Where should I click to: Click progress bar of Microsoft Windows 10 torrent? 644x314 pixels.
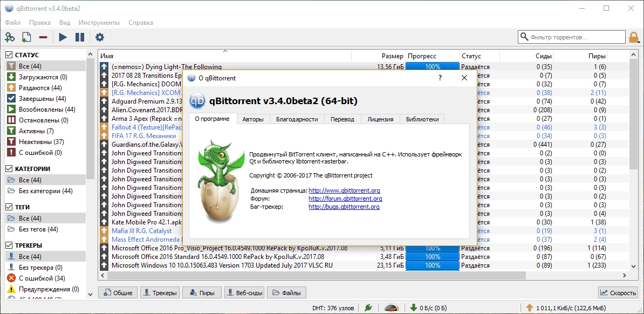click(x=433, y=265)
